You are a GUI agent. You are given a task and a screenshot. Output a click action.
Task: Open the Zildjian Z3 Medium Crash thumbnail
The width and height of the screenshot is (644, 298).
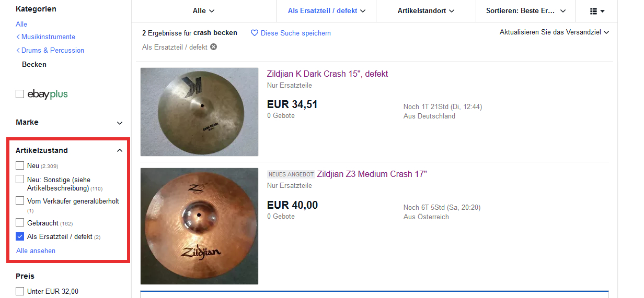click(199, 227)
